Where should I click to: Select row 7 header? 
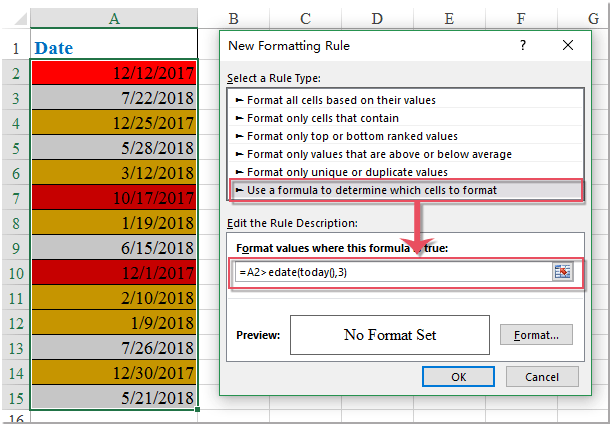(15, 198)
